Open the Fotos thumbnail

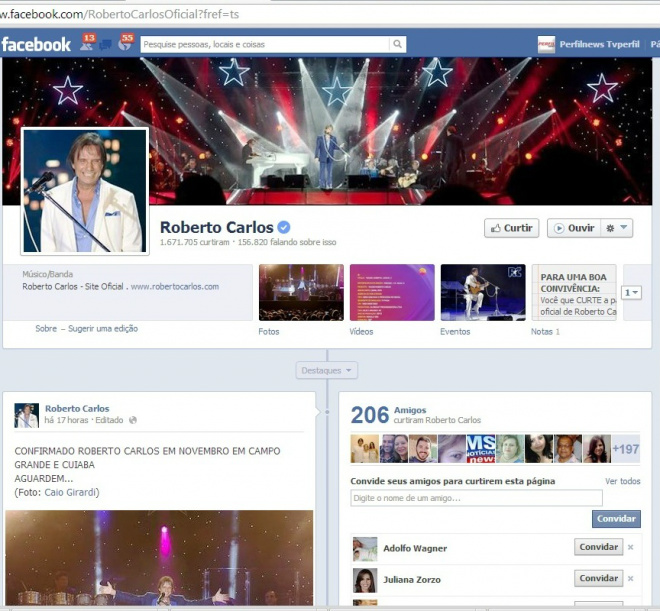pos(301,292)
